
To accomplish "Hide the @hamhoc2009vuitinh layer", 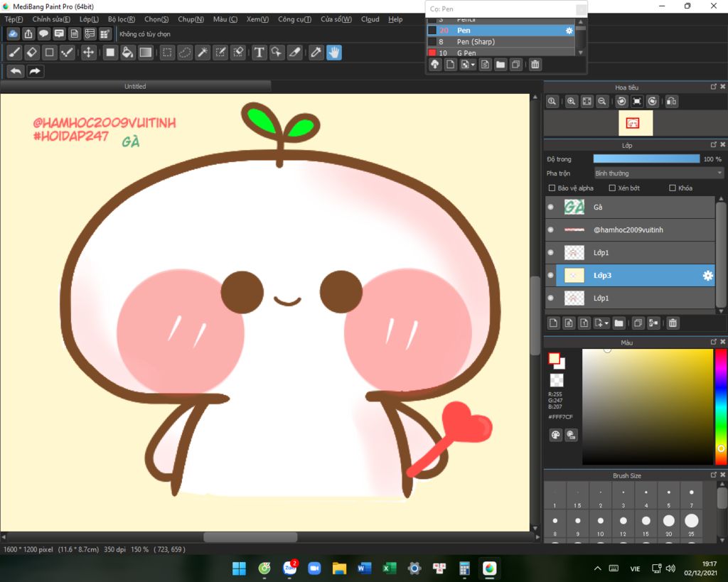I will tap(551, 230).
